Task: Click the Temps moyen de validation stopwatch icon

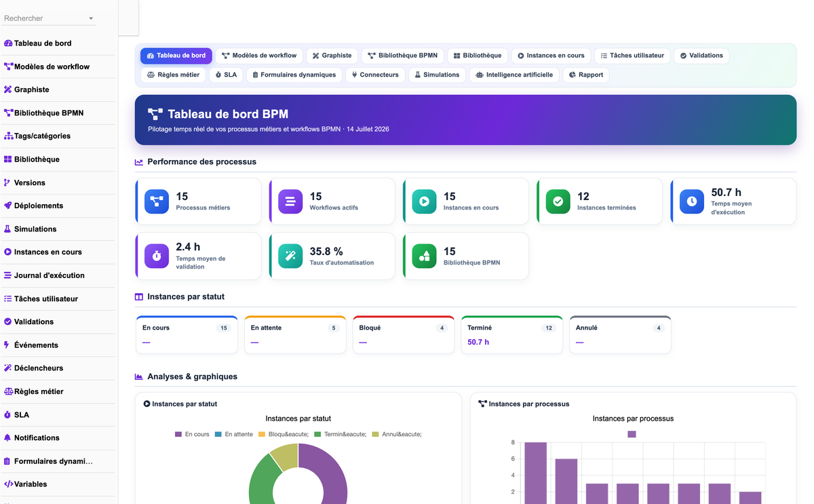Action: tap(157, 256)
